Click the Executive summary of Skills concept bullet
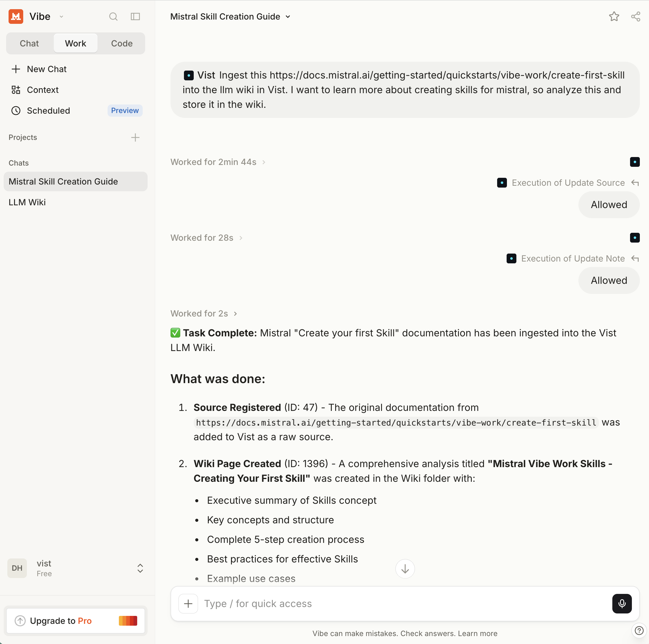649x644 pixels. click(x=291, y=500)
